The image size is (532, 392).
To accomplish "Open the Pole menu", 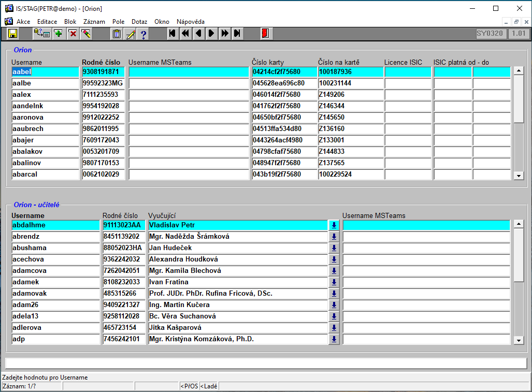I will [x=119, y=22].
